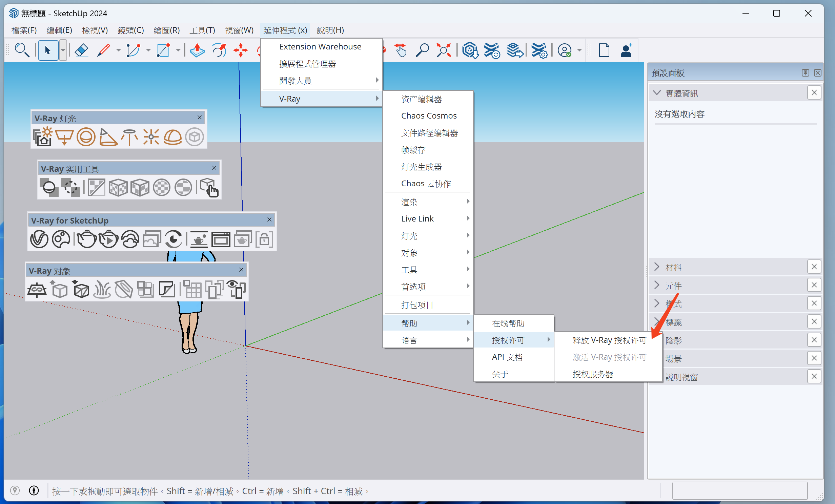Toggle the V-Ray frame buffer lock icon
This screenshot has height=504, width=835.
(x=264, y=239)
